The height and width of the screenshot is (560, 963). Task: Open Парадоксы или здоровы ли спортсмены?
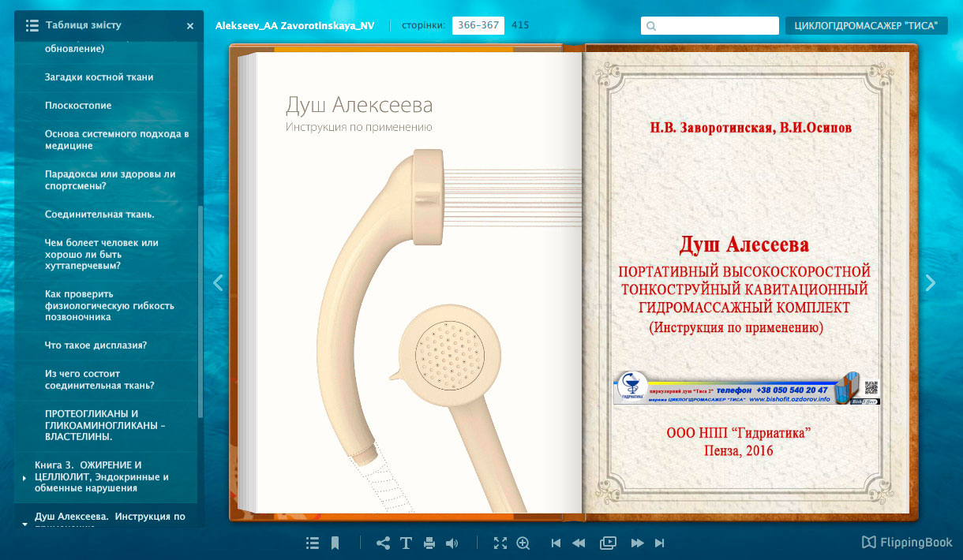click(x=110, y=180)
